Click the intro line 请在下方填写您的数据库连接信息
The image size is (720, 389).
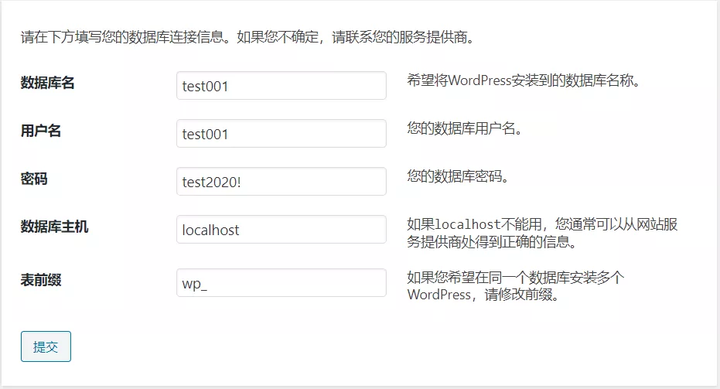[x=248, y=37]
